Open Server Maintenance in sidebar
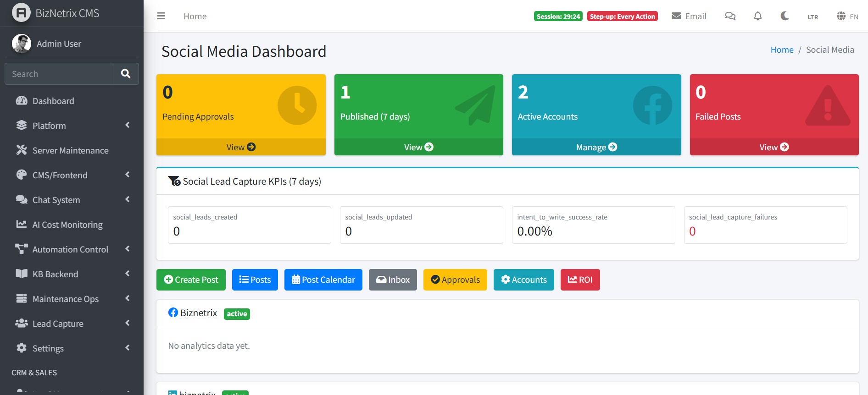This screenshot has width=868, height=395. click(72, 150)
